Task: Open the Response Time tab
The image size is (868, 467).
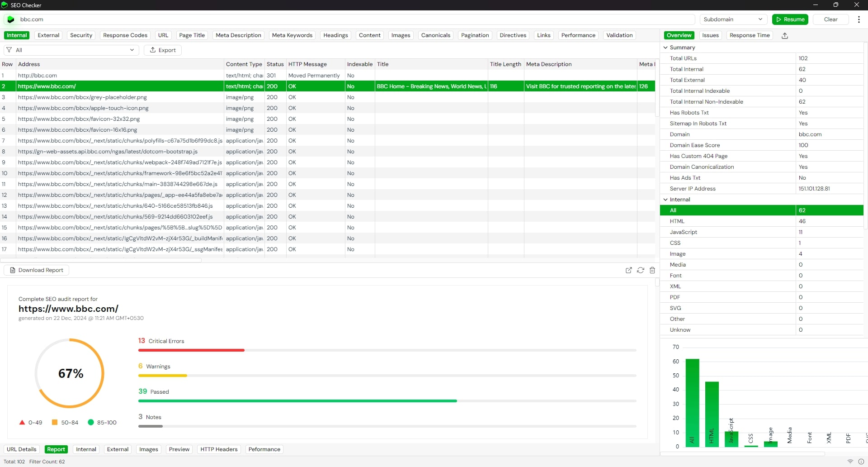Action: coord(750,35)
